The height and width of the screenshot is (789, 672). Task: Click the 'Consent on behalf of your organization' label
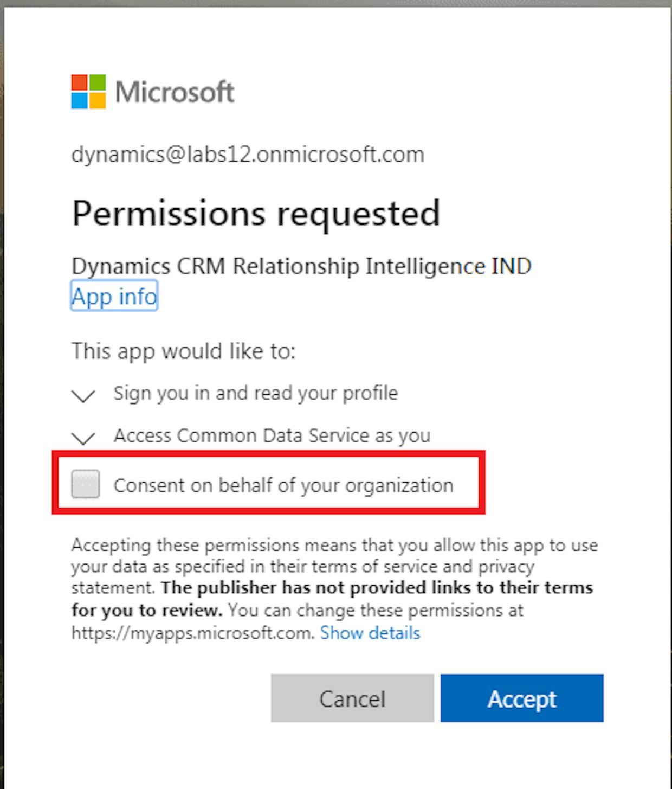[283, 485]
